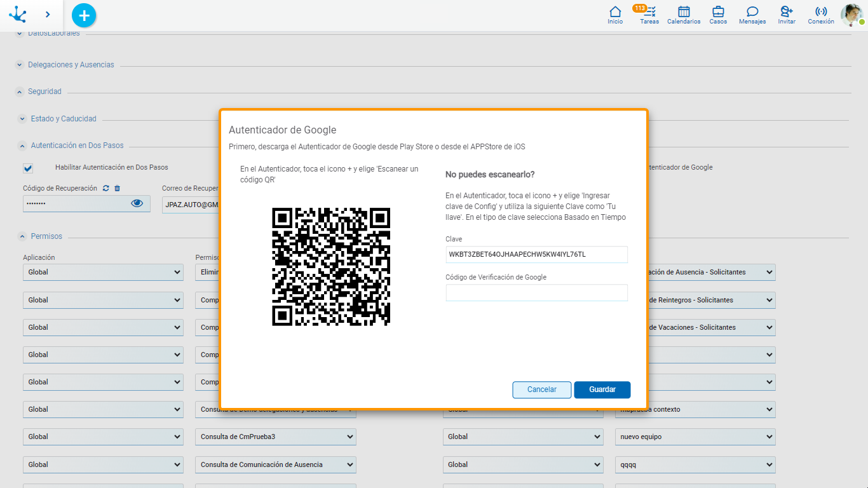This screenshot has height=488, width=868.
Task: Click the blue plus create button
Action: (x=84, y=15)
